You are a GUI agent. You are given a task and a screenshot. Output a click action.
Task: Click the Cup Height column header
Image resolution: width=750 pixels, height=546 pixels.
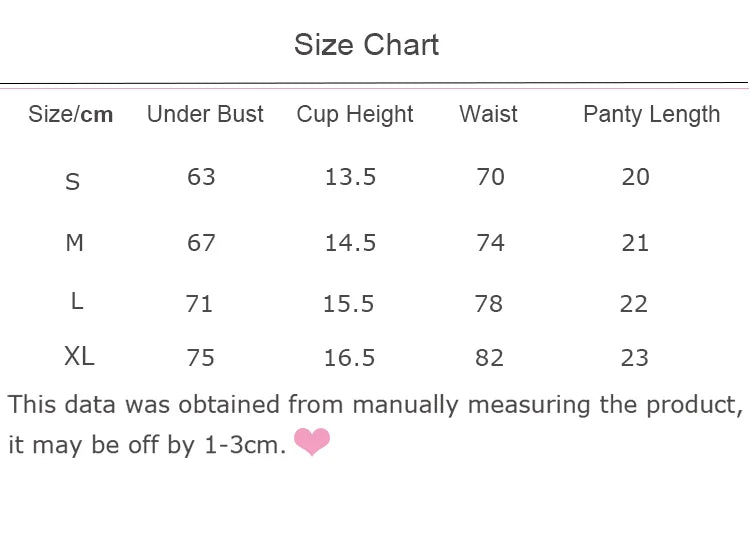355,114
